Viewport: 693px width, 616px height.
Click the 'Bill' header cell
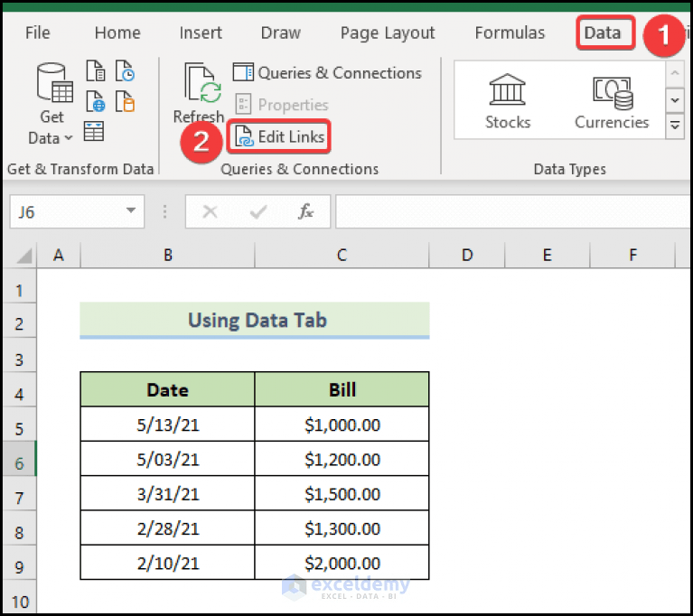pos(342,390)
